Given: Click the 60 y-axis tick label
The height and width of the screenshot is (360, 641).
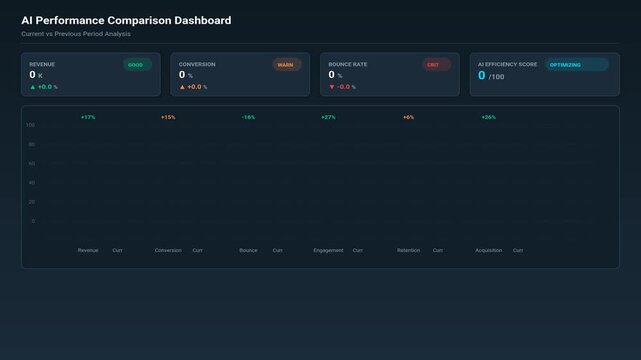Looking at the screenshot, I should (31, 163).
